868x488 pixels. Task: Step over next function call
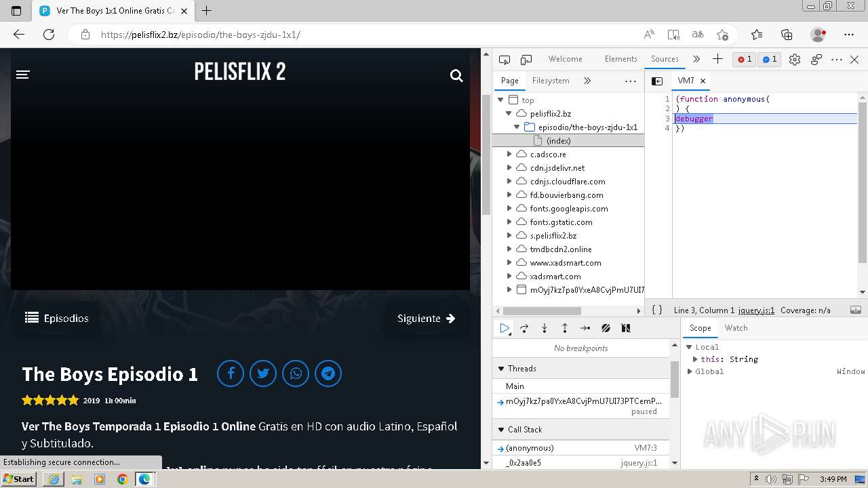coord(524,328)
